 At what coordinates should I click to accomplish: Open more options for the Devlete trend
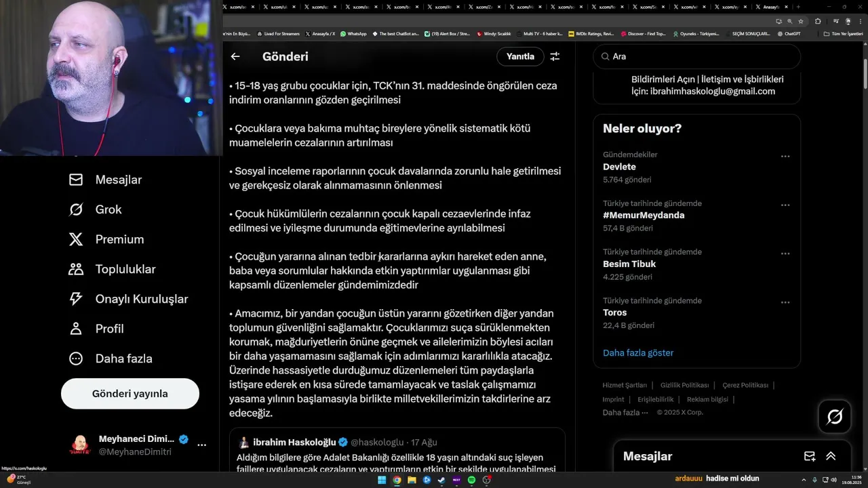785,157
